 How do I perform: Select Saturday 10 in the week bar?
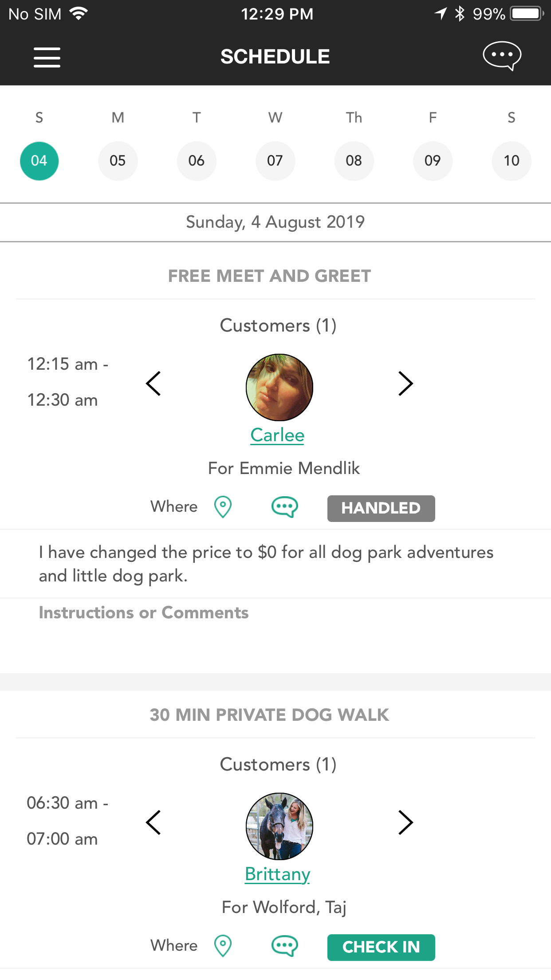(x=512, y=161)
